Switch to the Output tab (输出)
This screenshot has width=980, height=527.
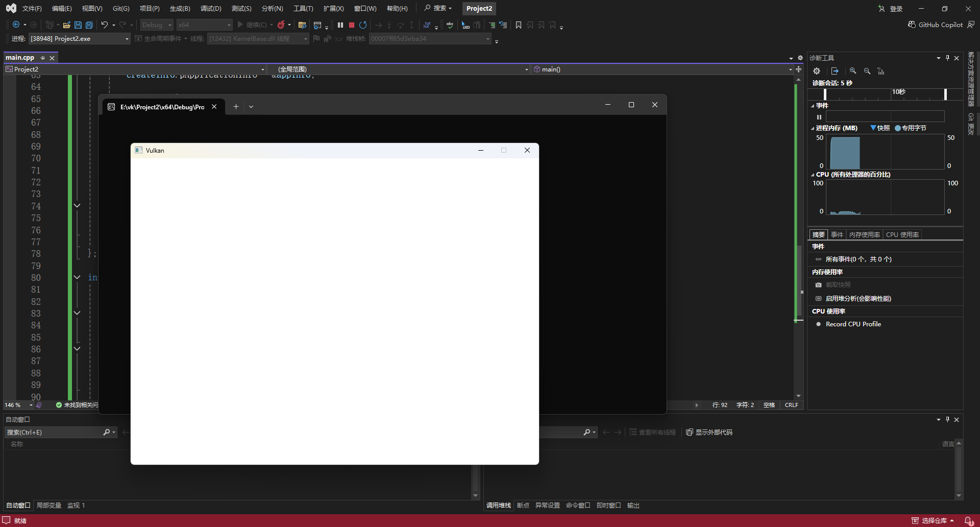tap(633, 506)
